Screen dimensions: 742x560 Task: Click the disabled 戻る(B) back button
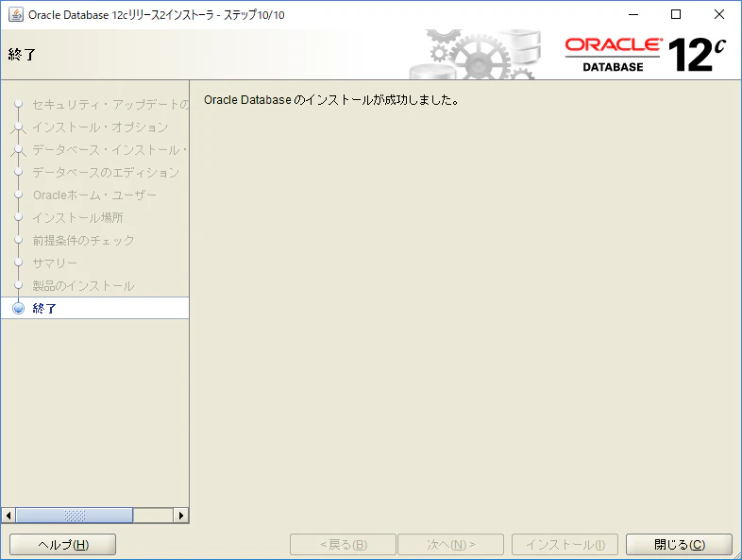[x=343, y=544]
